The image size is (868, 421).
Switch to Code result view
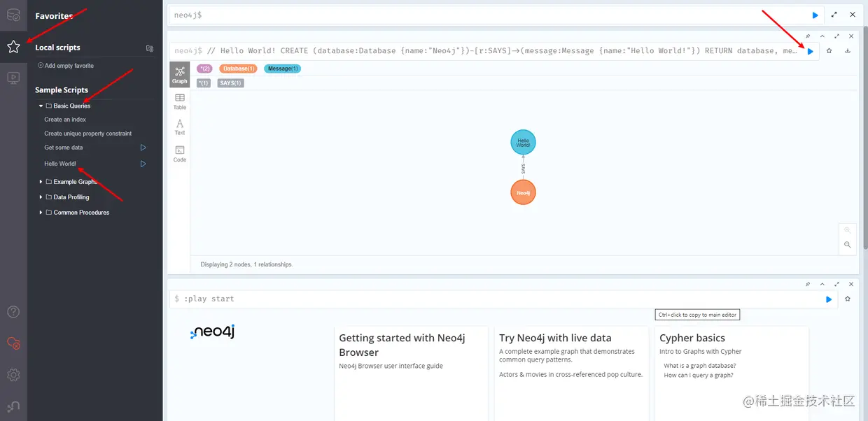click(180, 154)
